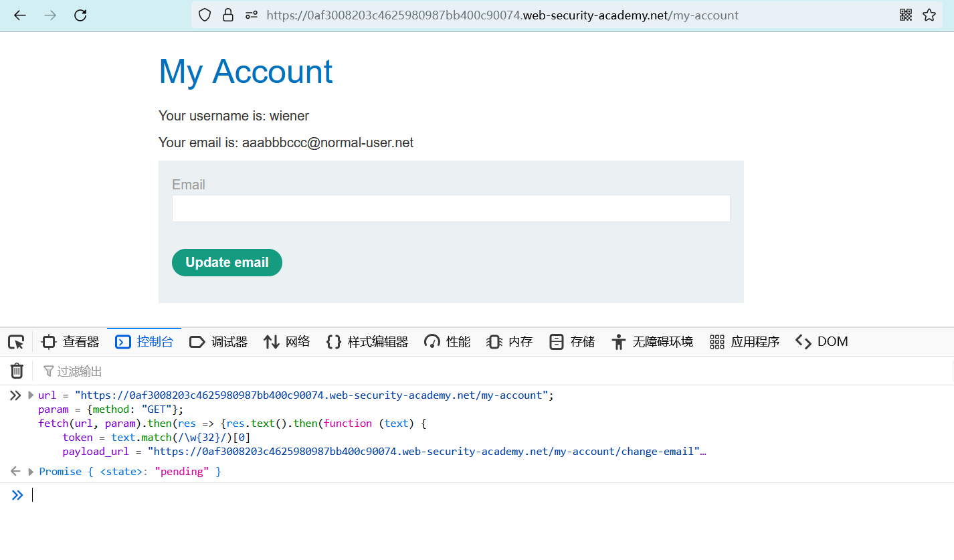This screenshot has width=954, height=560.
Task: Open site security padlock info
Action: (228, 15)
